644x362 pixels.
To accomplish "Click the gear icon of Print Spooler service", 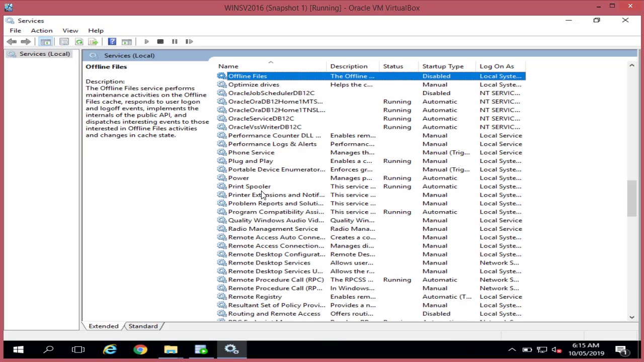I will [x=222, y=187].
